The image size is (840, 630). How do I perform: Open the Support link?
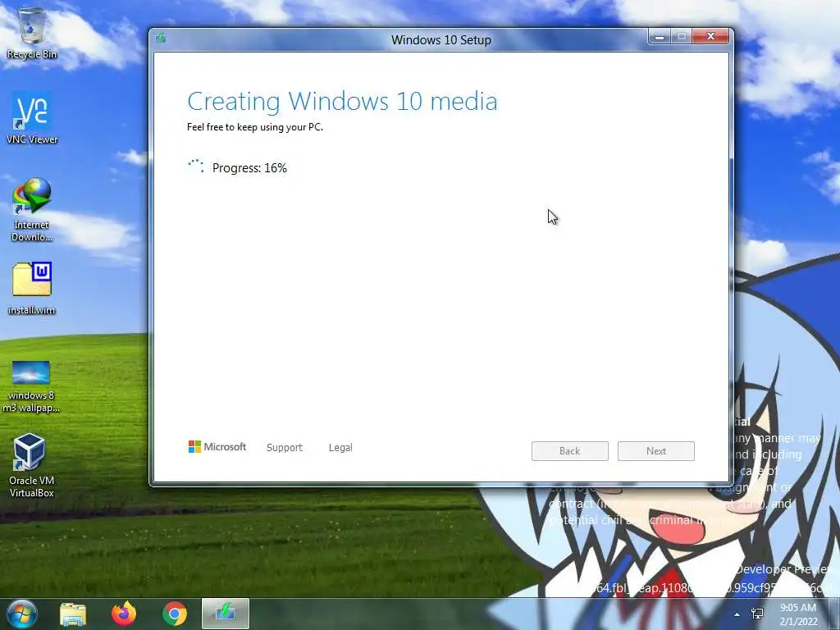coord(285,447)
